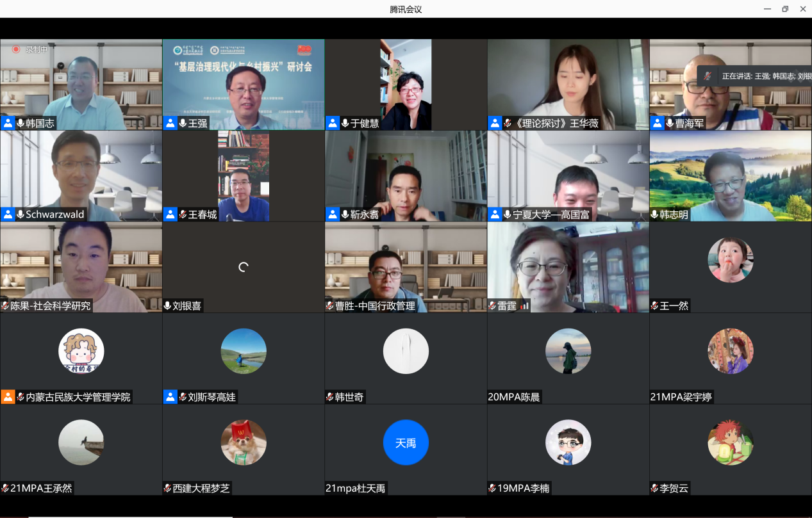Click the blue user icon beside 刘斯琴高娃
Viewport: 812px width, 518px height.
170,397
